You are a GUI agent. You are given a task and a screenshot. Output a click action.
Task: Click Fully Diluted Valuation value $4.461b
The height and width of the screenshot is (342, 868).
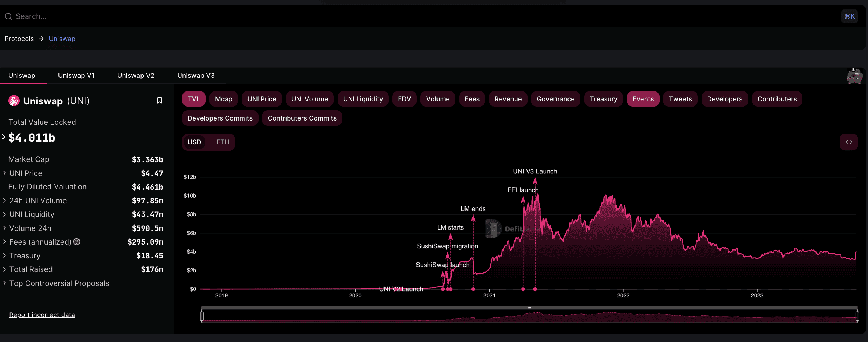pos(147,187)
